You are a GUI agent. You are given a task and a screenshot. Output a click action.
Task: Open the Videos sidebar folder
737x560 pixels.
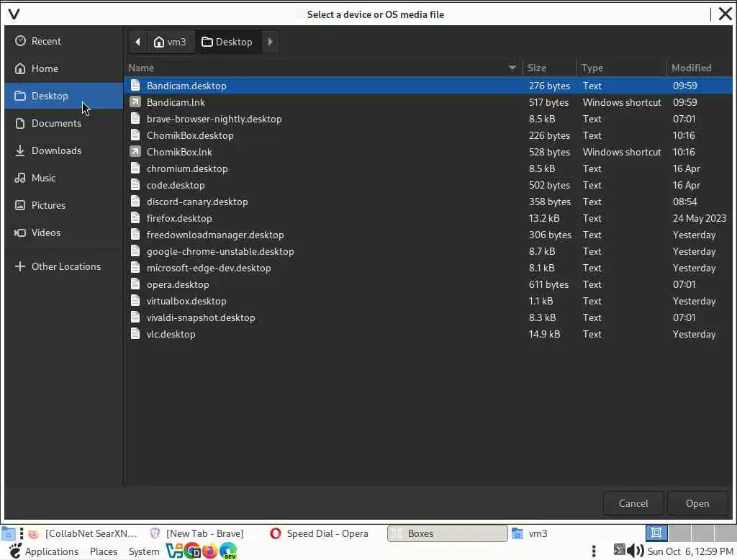tap(63, 232)
